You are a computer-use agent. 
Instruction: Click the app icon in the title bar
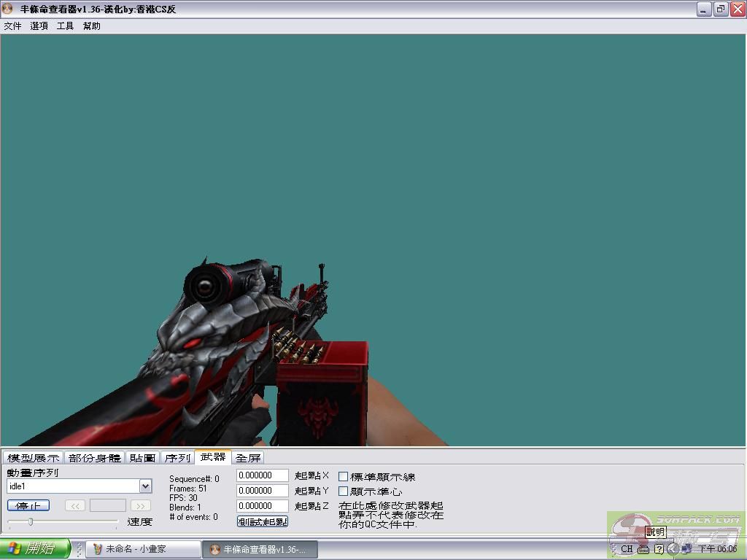click(8, 9)
